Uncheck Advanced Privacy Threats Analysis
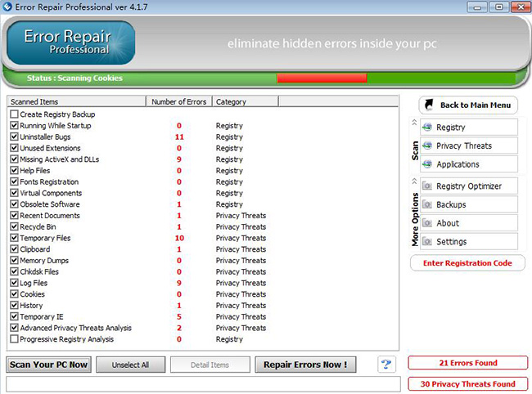 point(14,328)
